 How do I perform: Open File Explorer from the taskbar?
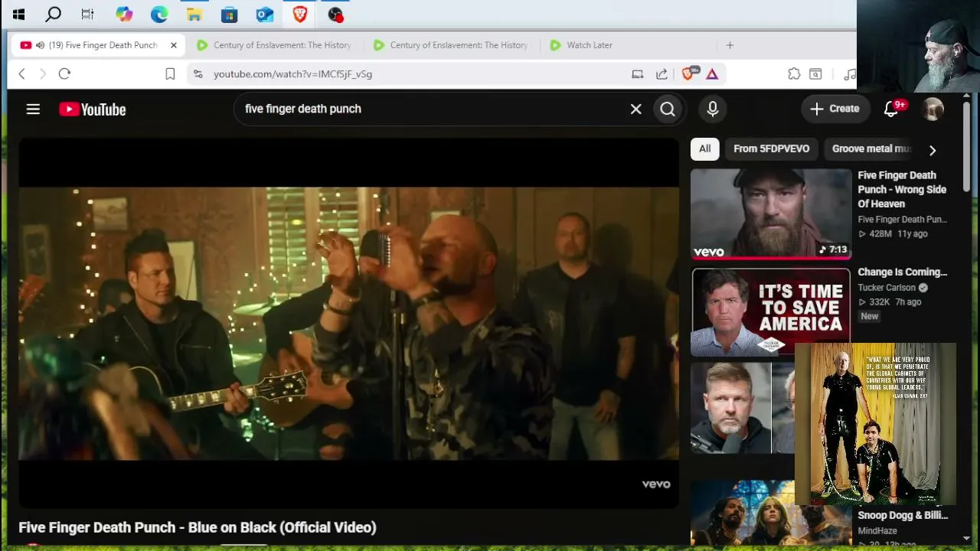click(194, 14)
